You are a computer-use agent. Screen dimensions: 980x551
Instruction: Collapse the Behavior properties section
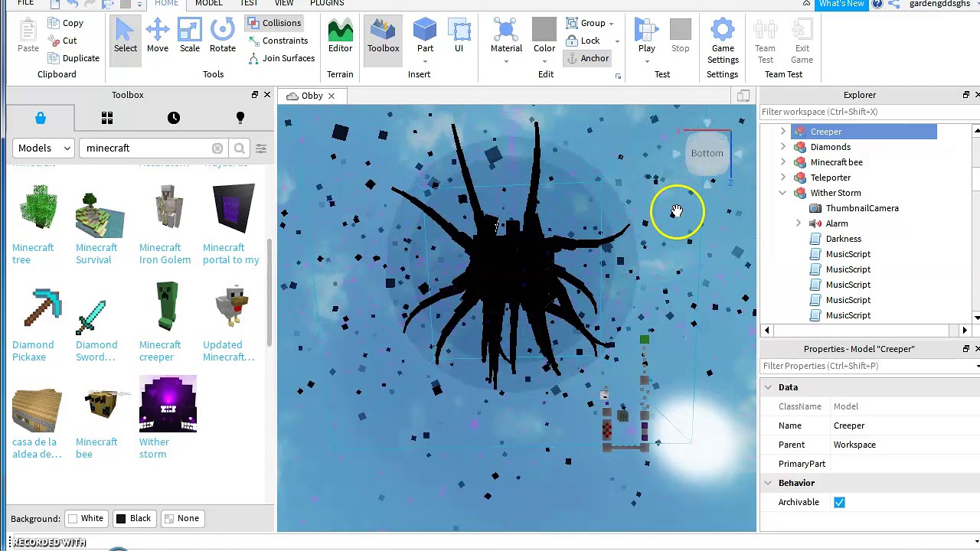(768, 483)
